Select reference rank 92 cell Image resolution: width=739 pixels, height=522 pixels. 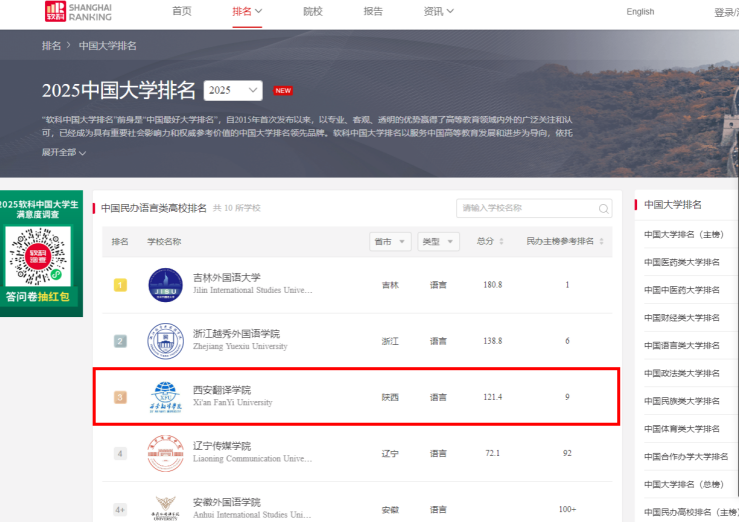(567, 453)
